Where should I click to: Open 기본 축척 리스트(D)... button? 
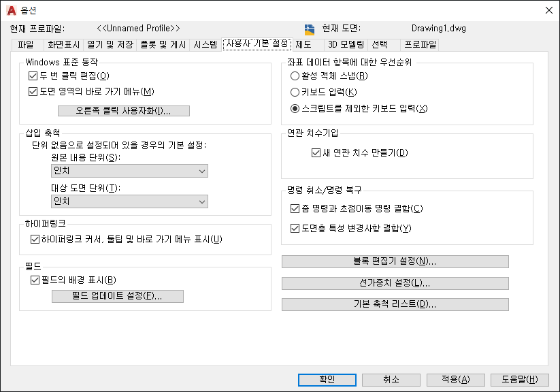395,304
